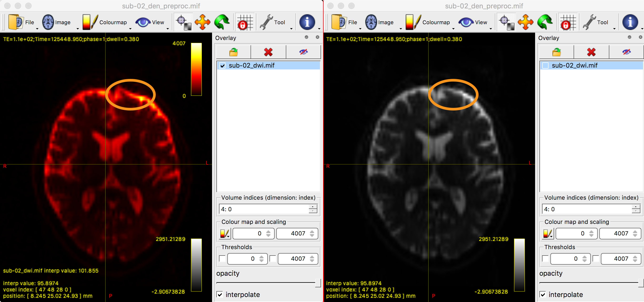Float right Overlay panel via undock button

(630, 37)
